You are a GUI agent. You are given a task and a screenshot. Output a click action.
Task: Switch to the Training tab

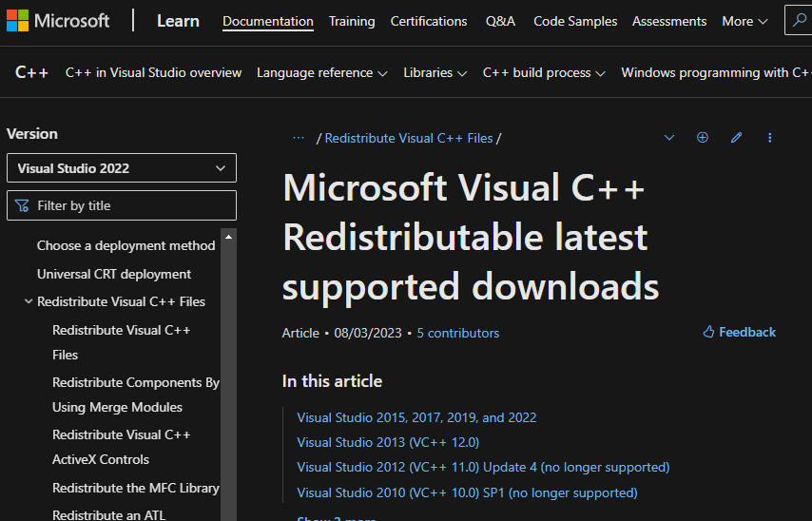point(352,21)
